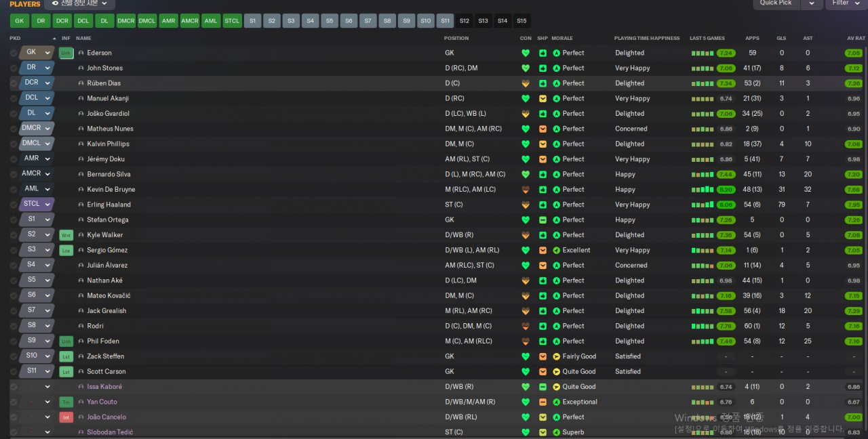This screenshot has width=868, height=439.
Task: Click Yan Couto's Trn status badge
Action: point(66,402)
